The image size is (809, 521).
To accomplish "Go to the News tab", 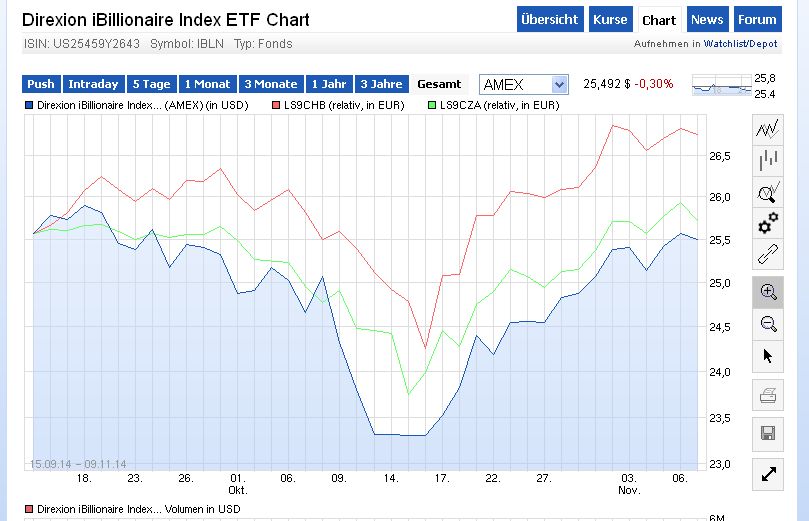I will pos(707,20).
